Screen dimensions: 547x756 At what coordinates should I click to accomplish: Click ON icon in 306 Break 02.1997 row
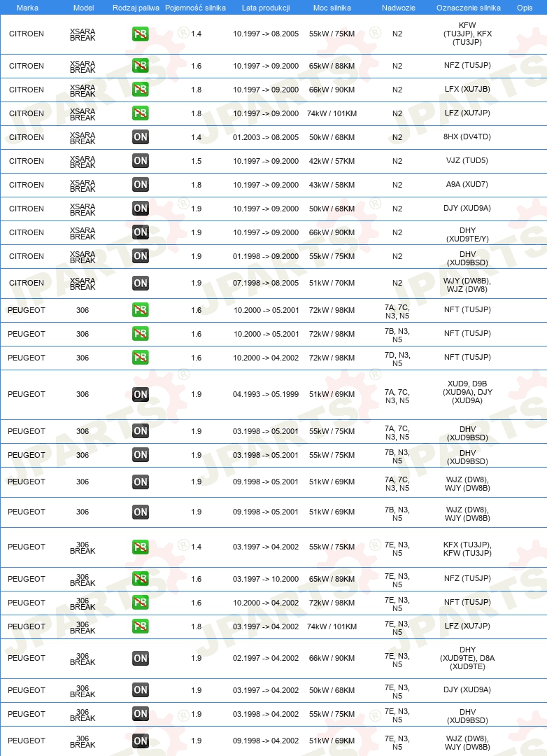pyautogui.click(x=140, y=658)
